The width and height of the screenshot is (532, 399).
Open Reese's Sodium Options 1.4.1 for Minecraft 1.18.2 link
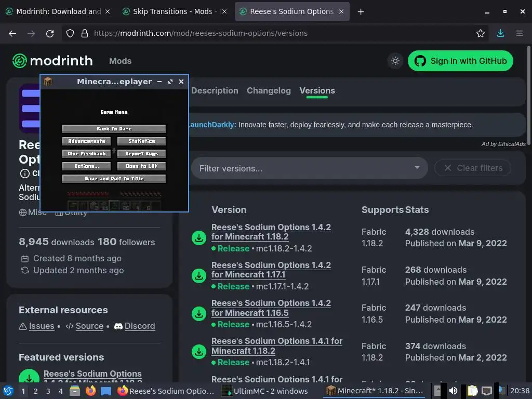click(x=277, y=345)
